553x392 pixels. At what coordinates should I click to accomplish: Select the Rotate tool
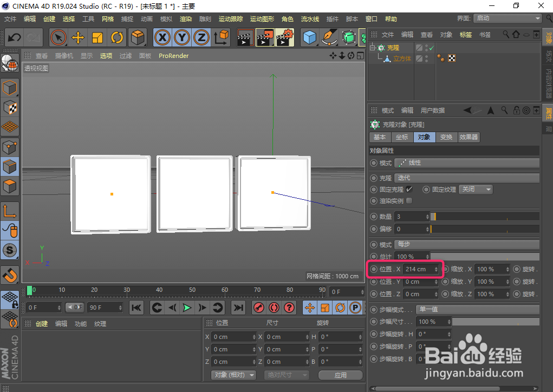click(x=118, y=38)
